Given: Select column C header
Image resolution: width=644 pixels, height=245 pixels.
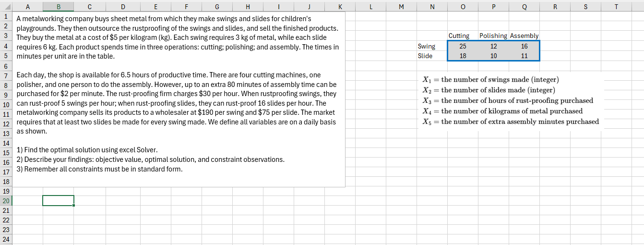Looking at the screenshot, I should coord(90,6).
